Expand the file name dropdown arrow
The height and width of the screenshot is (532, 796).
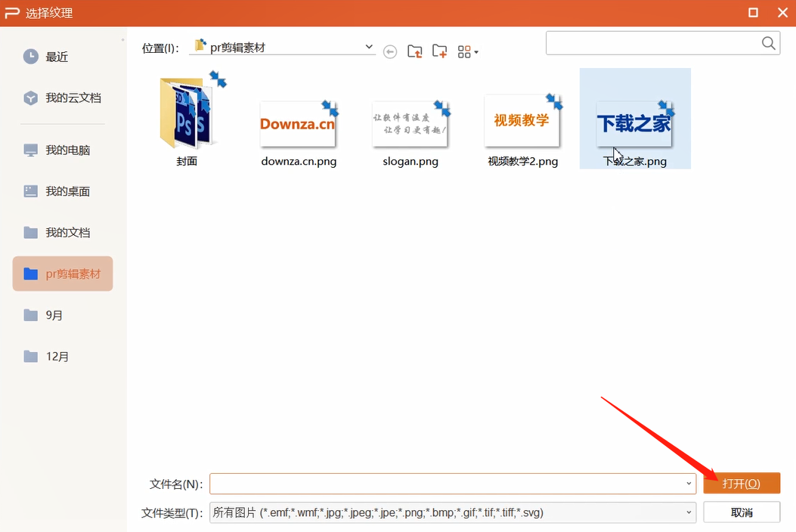[x=689, y=484]
